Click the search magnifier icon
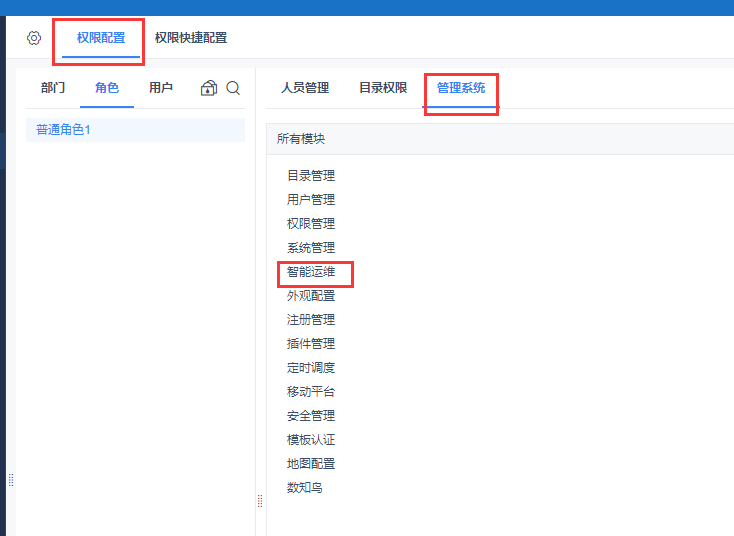734x536 pixels. (233, 88)
